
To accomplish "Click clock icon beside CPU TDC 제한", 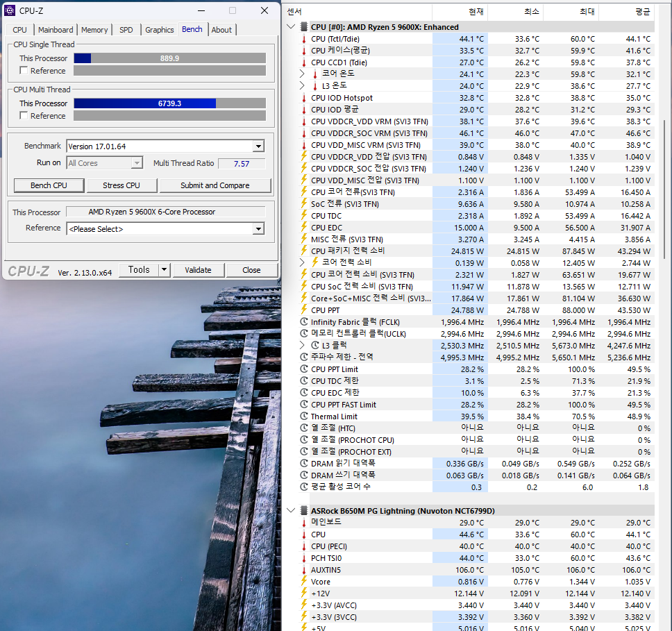I will 304,380.
